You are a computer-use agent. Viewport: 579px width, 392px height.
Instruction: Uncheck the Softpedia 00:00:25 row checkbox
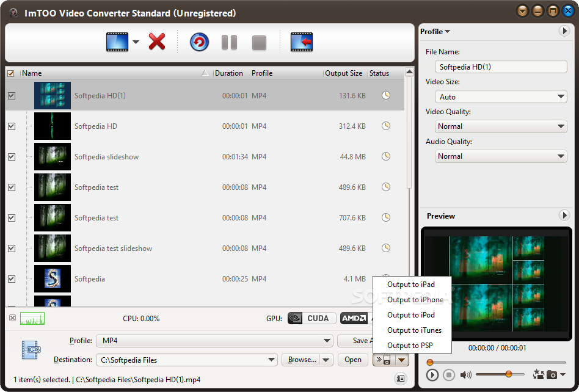point(12,279)
